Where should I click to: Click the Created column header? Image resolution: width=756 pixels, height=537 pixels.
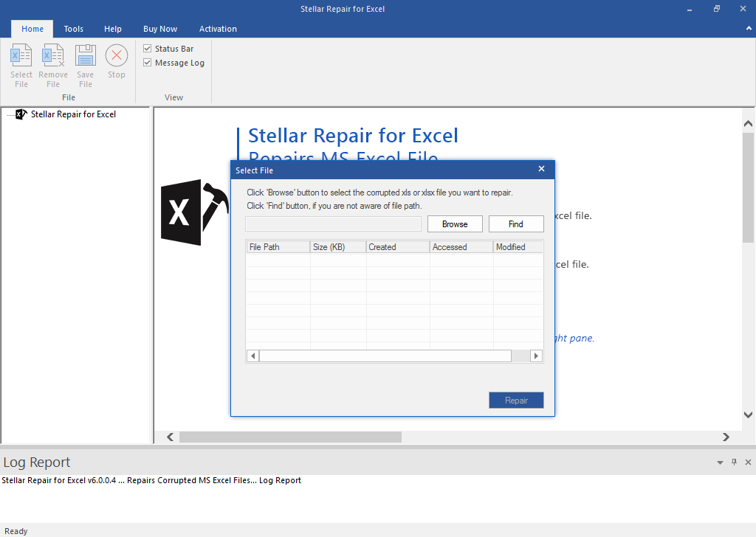[x=398, y=247]
